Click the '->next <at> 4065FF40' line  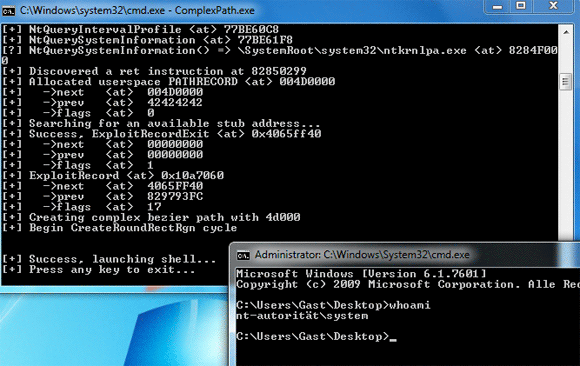(102, 186)
